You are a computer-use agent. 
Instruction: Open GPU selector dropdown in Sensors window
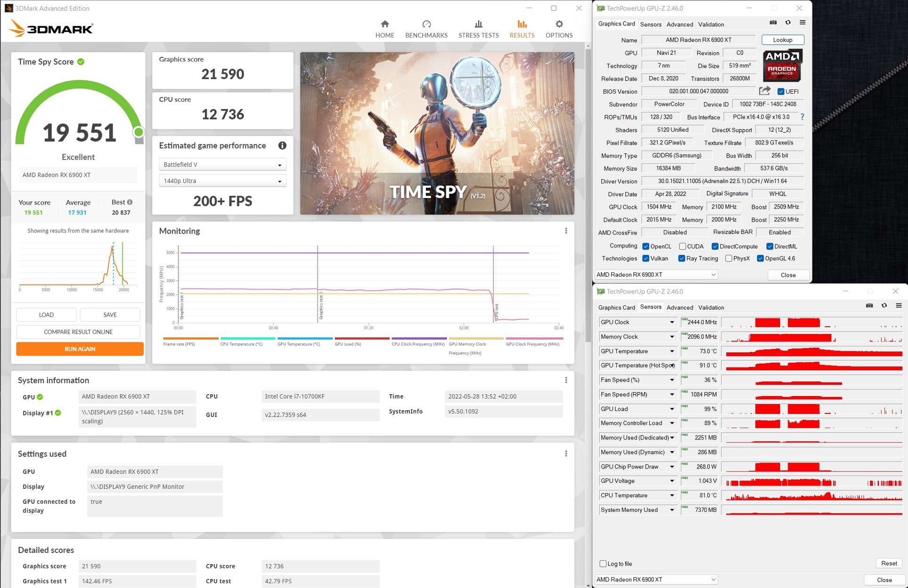coord(656,580)
